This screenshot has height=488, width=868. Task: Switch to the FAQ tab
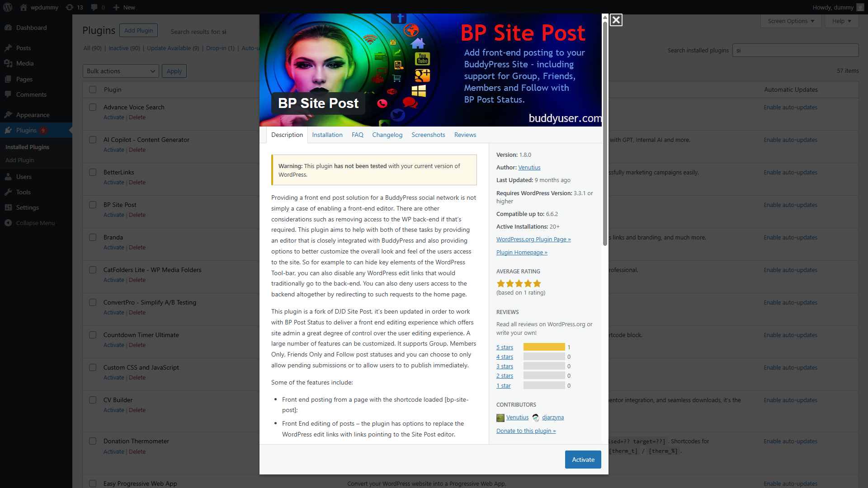pyautogui.click(x=358, y=135)
